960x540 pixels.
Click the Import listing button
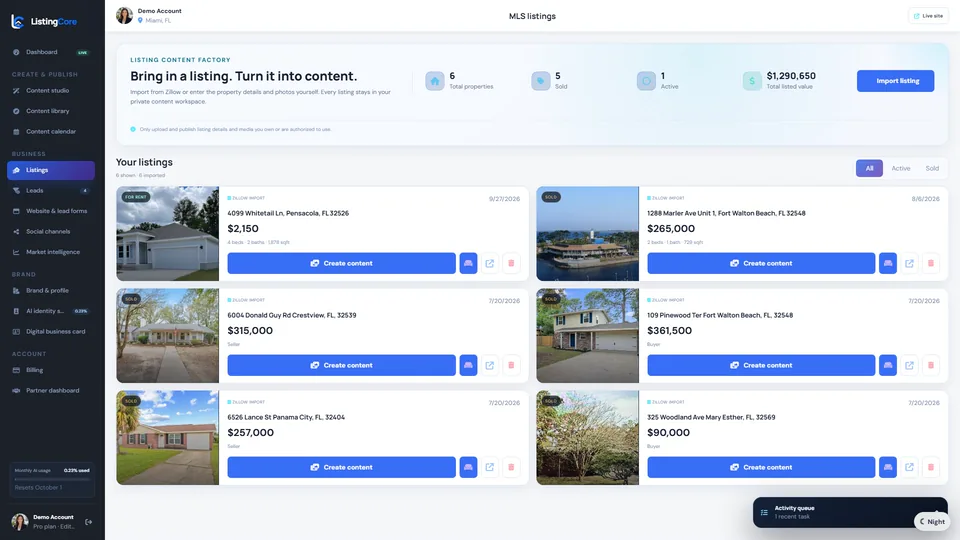tap(895, 81)
